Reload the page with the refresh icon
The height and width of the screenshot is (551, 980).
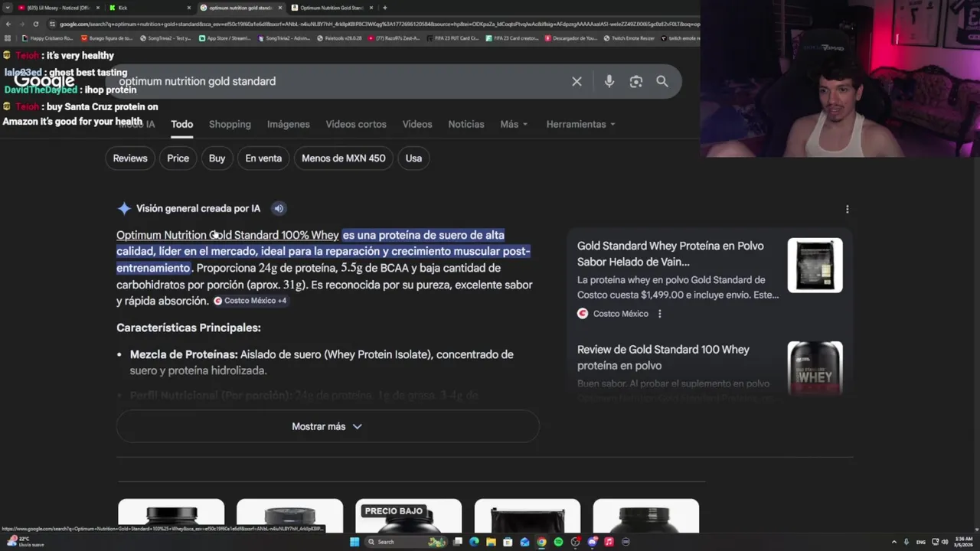coord(35,24)
